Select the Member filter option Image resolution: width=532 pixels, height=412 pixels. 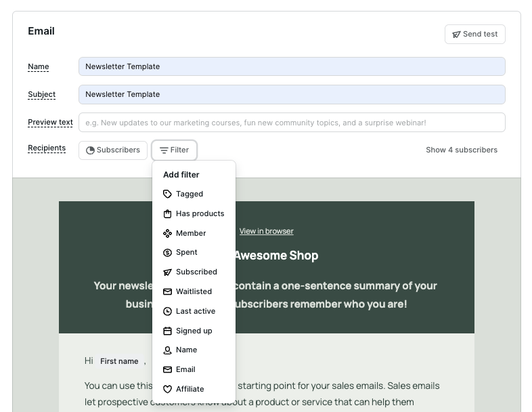(x=194, y=233)
